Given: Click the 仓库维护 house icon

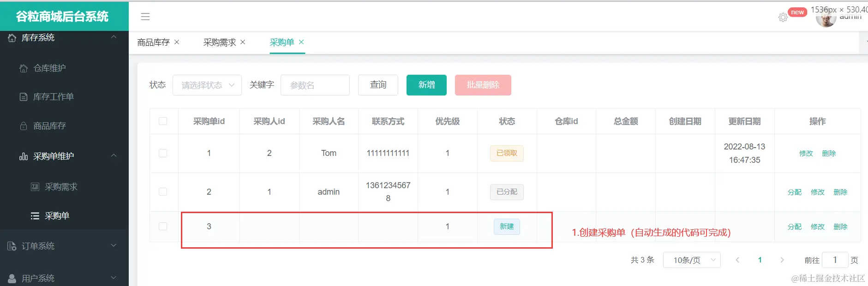Looking at the screenshot, I should pyautogui.click(x=24, y=68).
